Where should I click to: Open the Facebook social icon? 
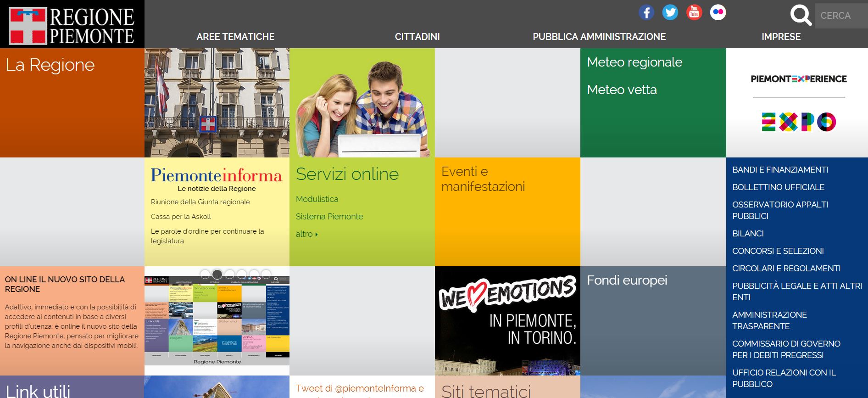click(x=646, y=12)
